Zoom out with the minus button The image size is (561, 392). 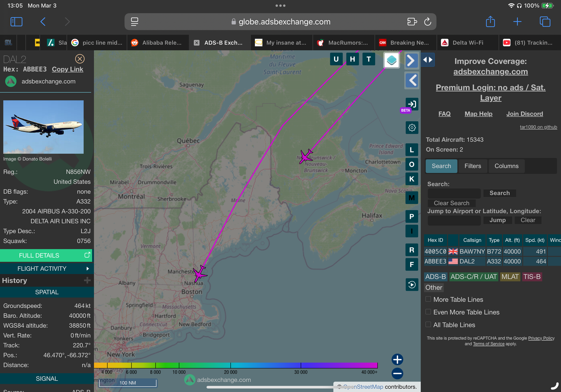[397, 373]
